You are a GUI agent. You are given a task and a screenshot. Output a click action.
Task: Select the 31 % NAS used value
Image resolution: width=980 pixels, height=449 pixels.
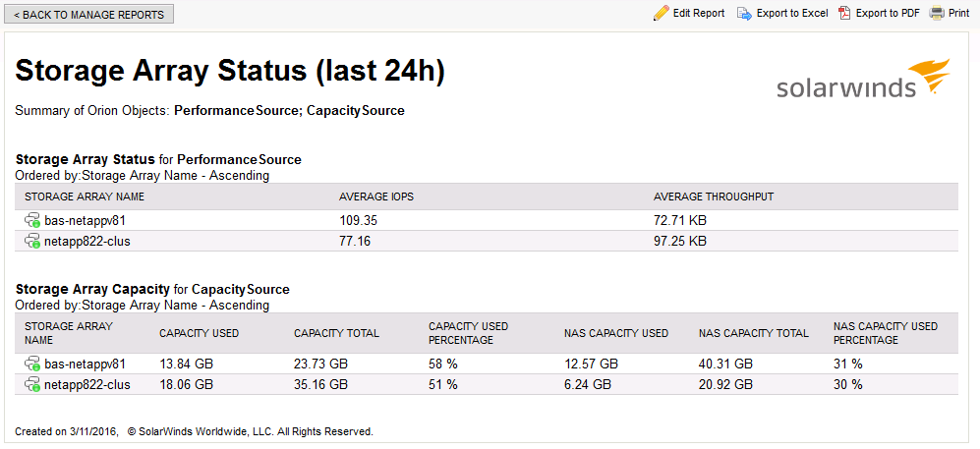point(848,365)
